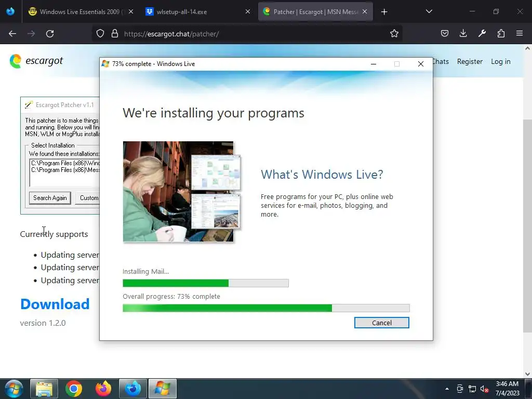The image size is (532, 399).
Task: Click the muted volume tray icon
Action: pos(484,389)
